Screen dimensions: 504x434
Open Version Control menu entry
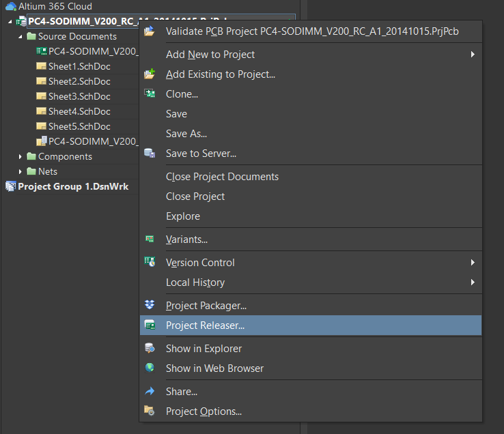(x=311, y=263)
